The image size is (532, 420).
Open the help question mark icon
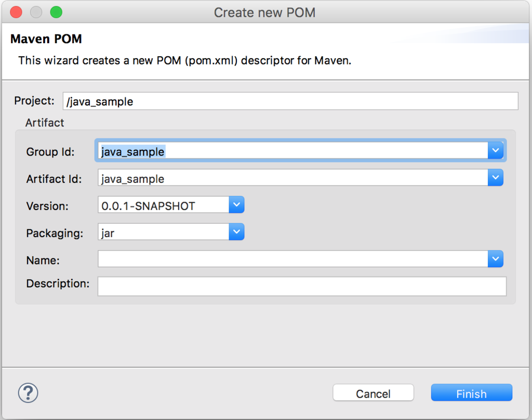click(x=28, y=393)
